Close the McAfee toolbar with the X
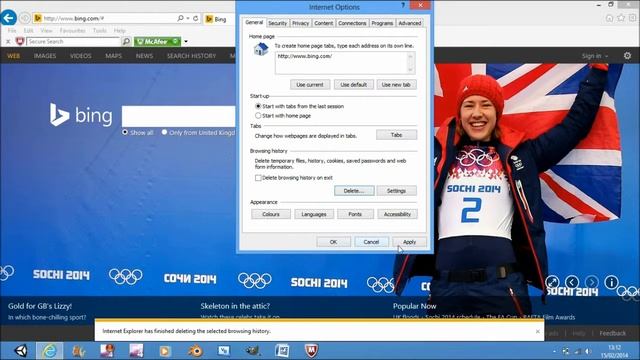640x360 pixels. [x=8, y=42]
